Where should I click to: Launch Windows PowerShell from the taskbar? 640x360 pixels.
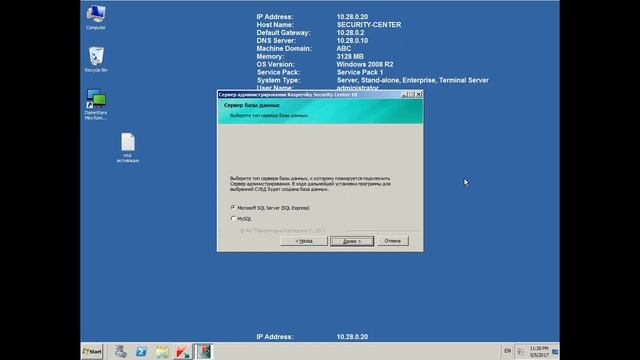tap(141, 351)
